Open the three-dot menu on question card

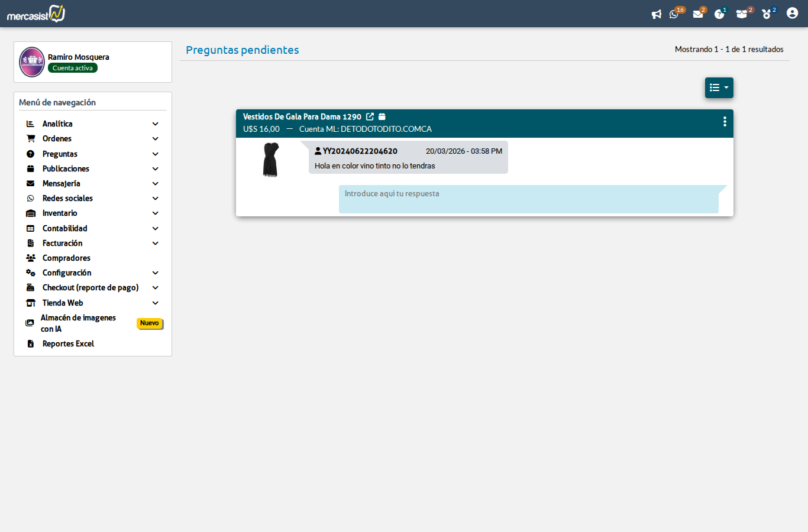[725, 121]
